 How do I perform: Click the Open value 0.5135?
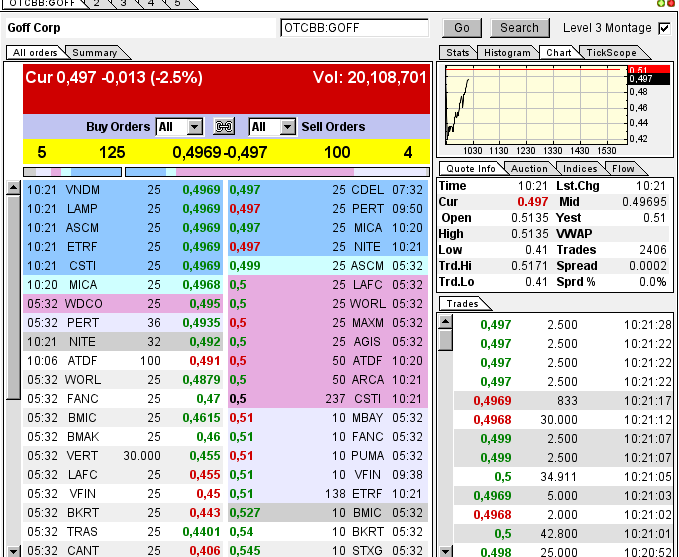[530, 218]
